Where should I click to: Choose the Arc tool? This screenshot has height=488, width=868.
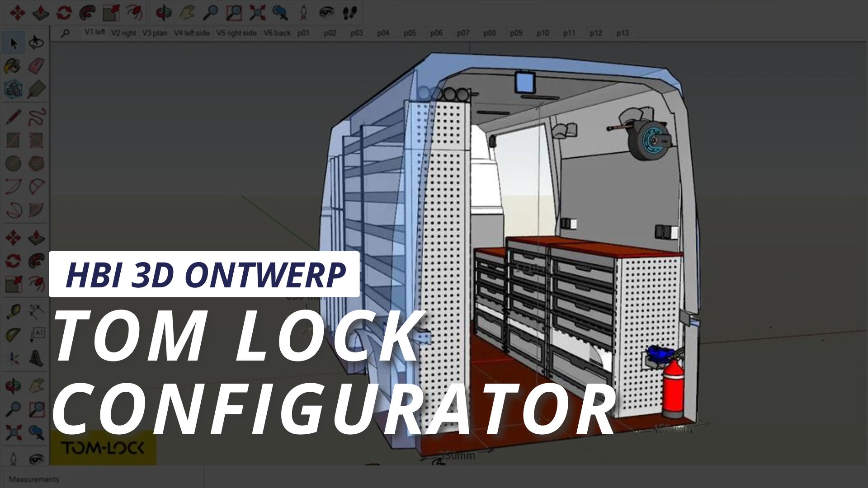coord(13,187)
